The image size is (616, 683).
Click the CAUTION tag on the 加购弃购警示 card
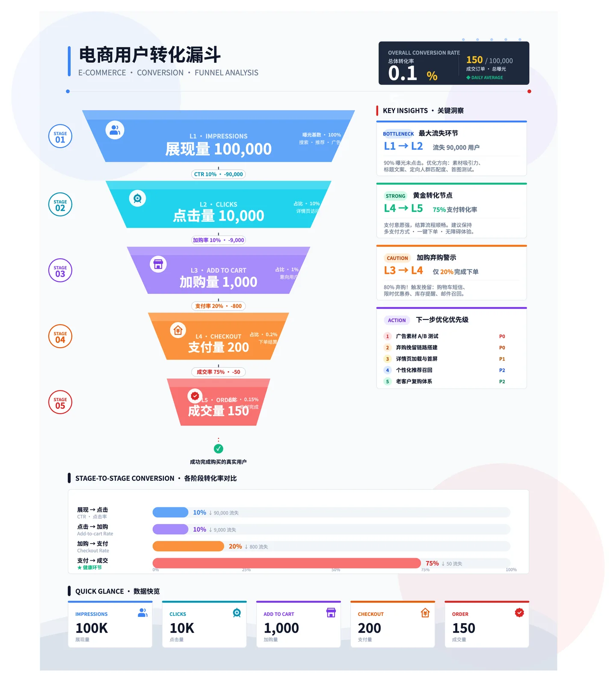click(397, 258)
